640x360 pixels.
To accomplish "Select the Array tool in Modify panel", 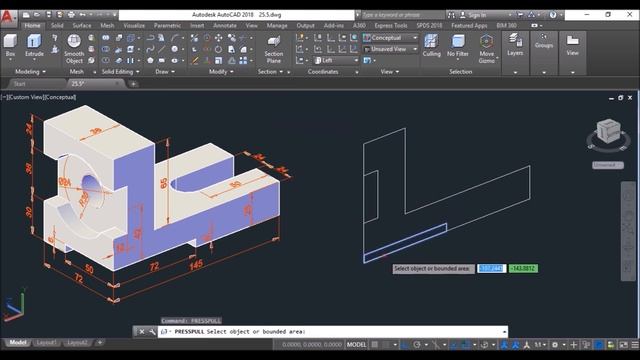I will click(x=243, y=60).
